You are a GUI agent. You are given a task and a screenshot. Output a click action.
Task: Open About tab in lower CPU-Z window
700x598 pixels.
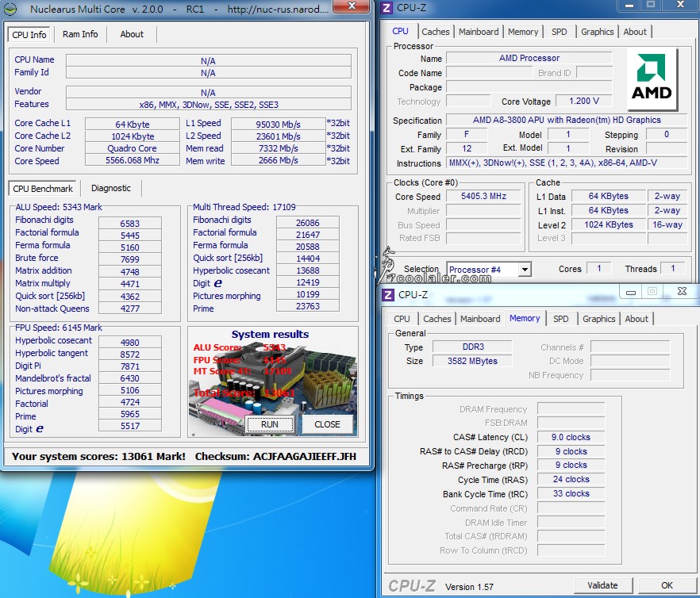click(637, 319)
